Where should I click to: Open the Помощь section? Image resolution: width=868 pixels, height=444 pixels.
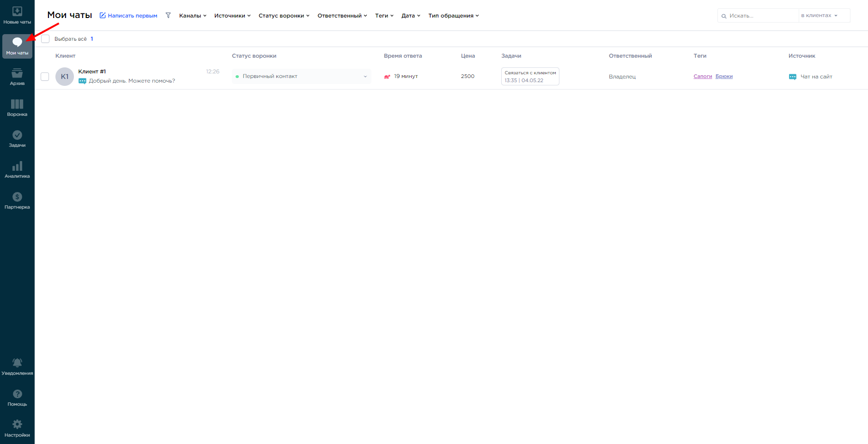(x=17, y=398)
